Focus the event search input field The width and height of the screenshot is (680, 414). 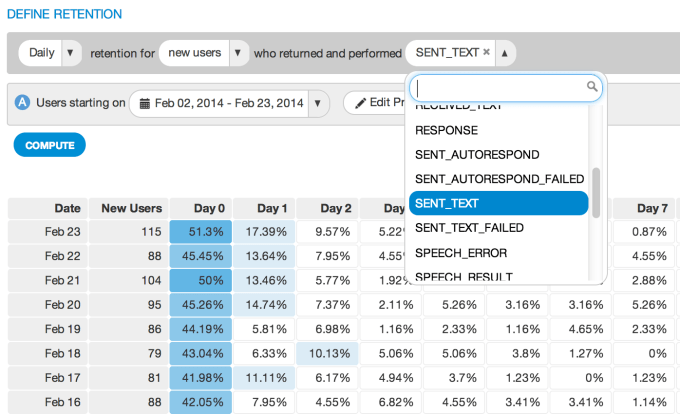(x=499, y=87)
